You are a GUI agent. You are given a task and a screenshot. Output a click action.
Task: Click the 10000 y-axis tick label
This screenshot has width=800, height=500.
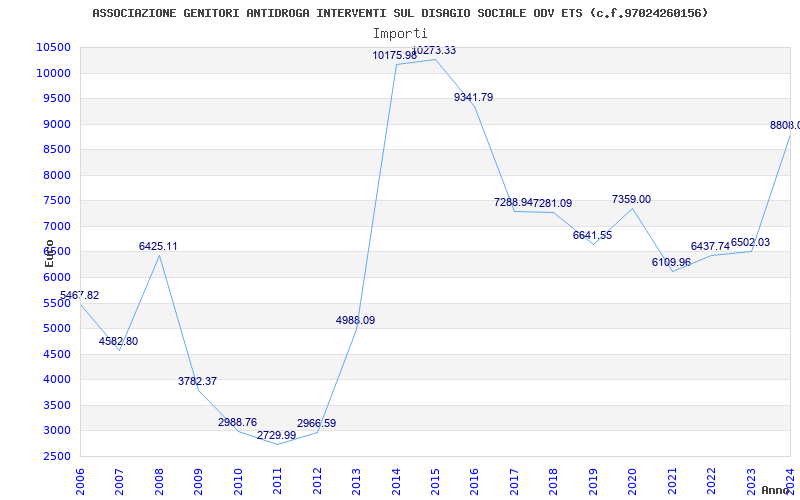pos(54,73)
